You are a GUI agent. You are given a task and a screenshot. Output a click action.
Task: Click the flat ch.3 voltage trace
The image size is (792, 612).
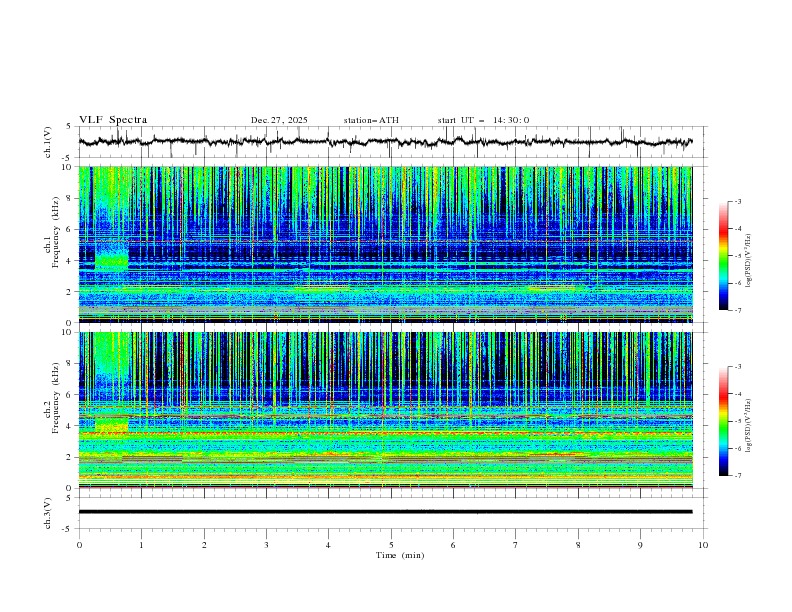(x=385, y=512)
